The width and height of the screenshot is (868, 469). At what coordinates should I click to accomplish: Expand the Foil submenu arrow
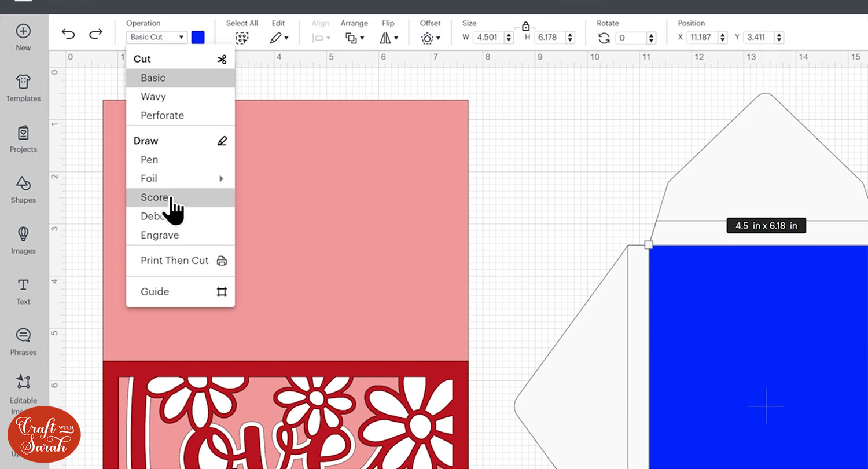click(x=221, y=179)
